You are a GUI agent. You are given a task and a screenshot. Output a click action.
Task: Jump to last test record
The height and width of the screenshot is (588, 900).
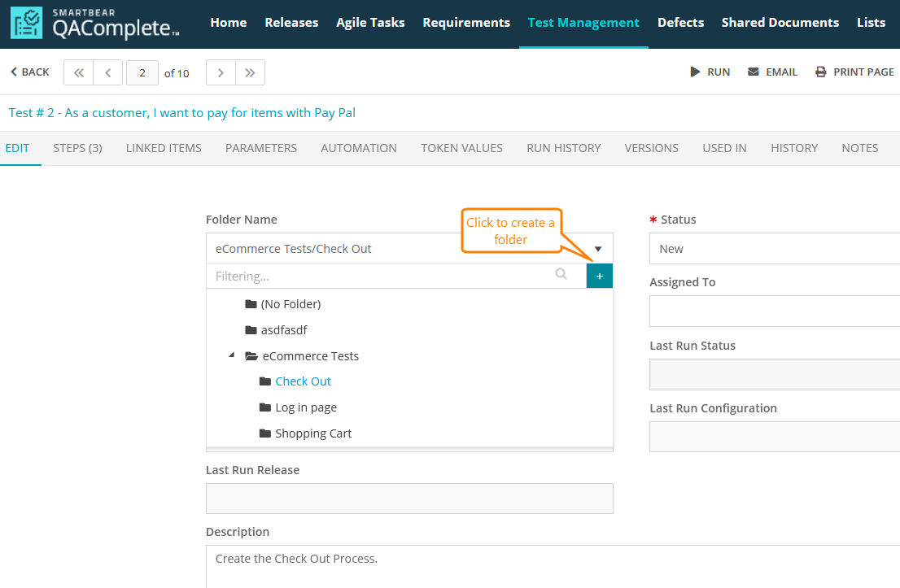[x=250, y=72]
